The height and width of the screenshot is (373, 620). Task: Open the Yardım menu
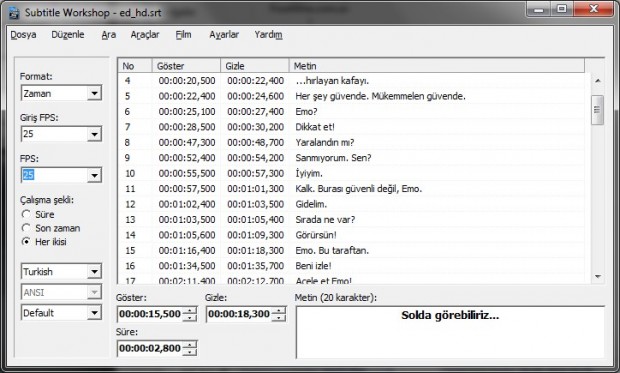(x=268, y=35)
